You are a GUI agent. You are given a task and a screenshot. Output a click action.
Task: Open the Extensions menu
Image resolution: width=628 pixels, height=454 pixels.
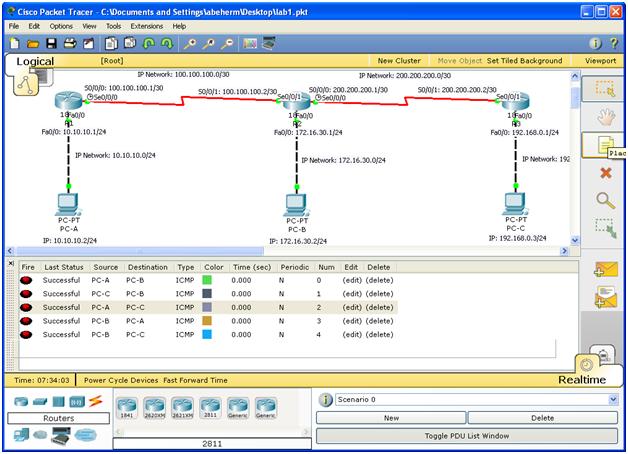[147, 26]
